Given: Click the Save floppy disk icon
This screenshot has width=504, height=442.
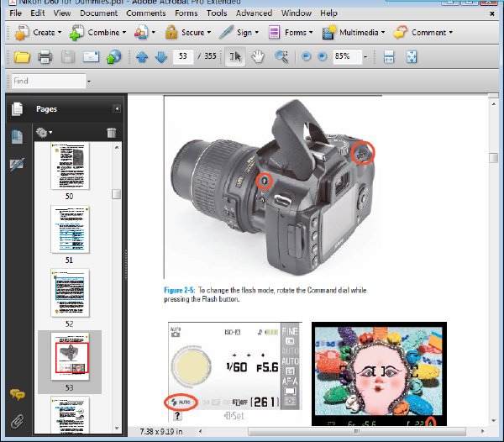Looking at the screenshot, I should pos(68,57).
